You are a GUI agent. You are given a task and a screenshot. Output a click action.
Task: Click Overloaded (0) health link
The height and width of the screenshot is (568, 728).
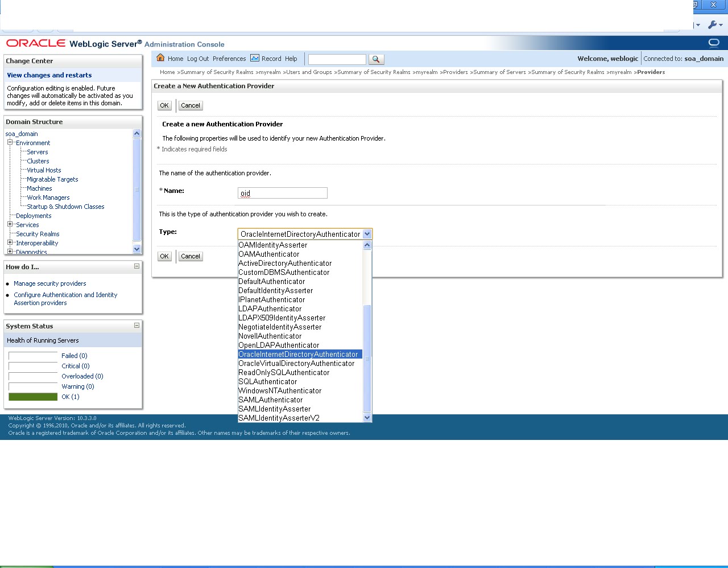(x=82, y=376)
